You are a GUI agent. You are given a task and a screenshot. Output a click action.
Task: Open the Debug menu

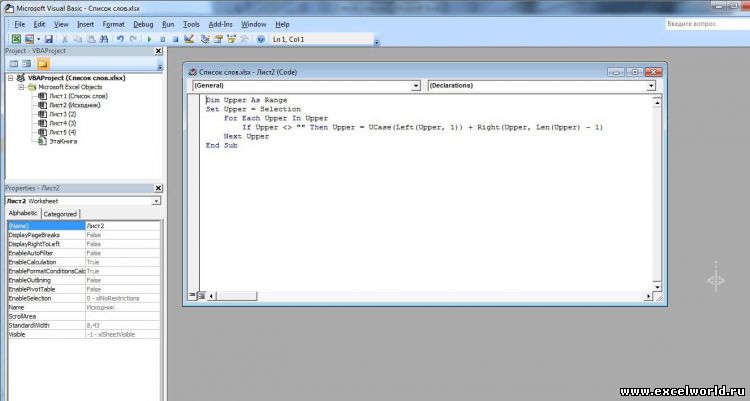(x=143, y=24)
